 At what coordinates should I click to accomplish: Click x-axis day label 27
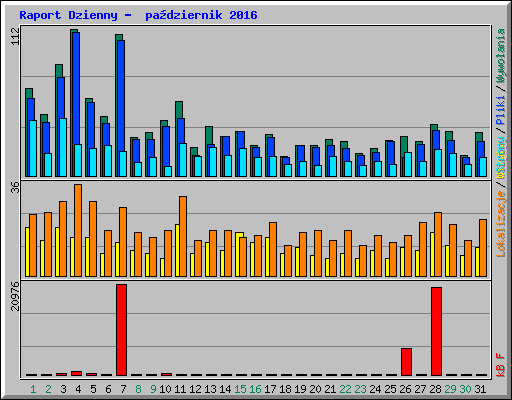tap(420, 389)
